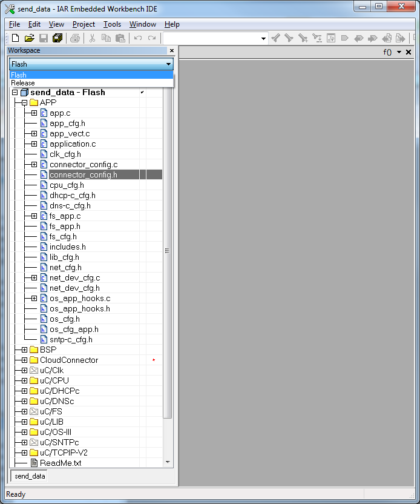Click the Paste clipboard toolbar icon

pos(120,38)
